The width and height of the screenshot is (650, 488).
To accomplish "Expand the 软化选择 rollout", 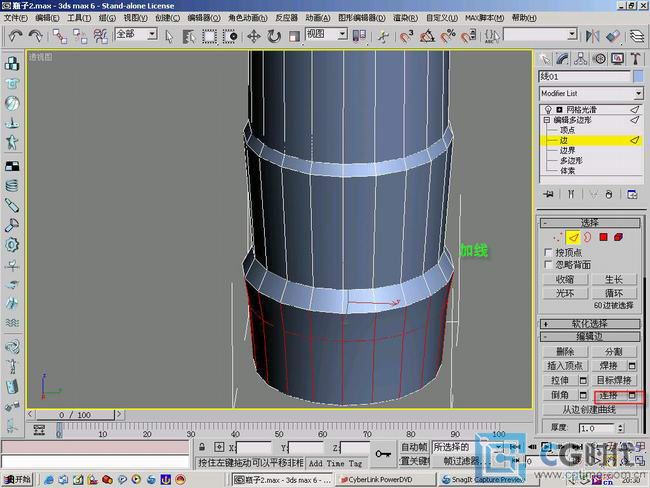I will click(x=589, y=324).
